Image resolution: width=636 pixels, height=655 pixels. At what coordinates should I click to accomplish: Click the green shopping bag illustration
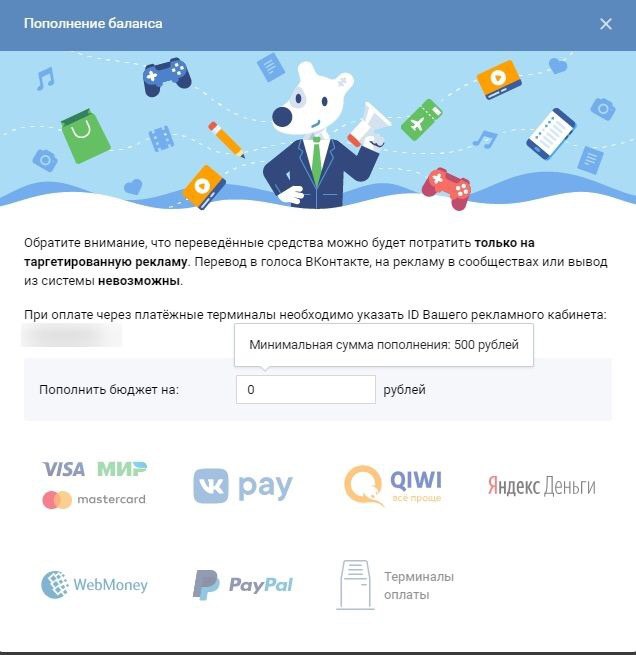point(85,136)
